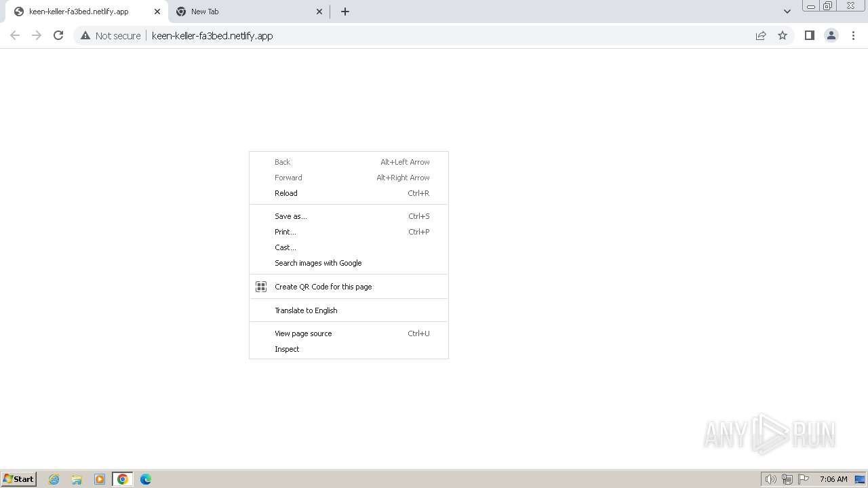Select Cast... from context menu

(349, 247)
